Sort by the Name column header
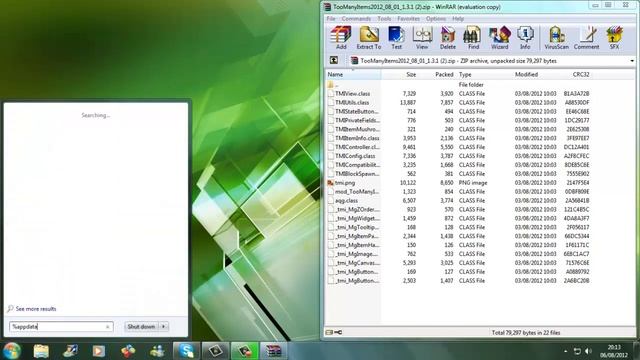640x360 pixels. (x=353, y=74)
